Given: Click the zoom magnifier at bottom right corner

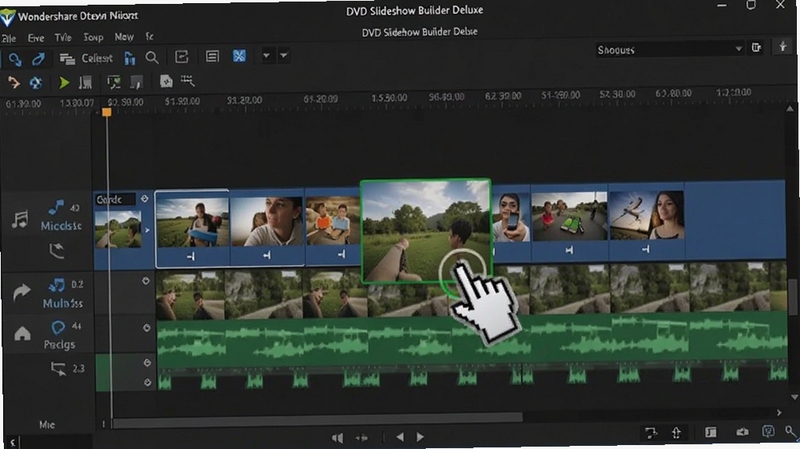Looking at the screenshot, I should 791,432.
